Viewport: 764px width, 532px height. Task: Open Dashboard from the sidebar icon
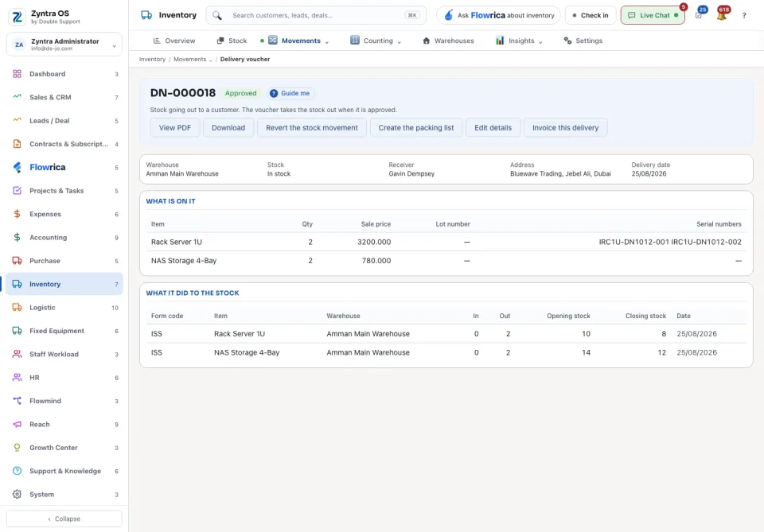click(17, 74)
